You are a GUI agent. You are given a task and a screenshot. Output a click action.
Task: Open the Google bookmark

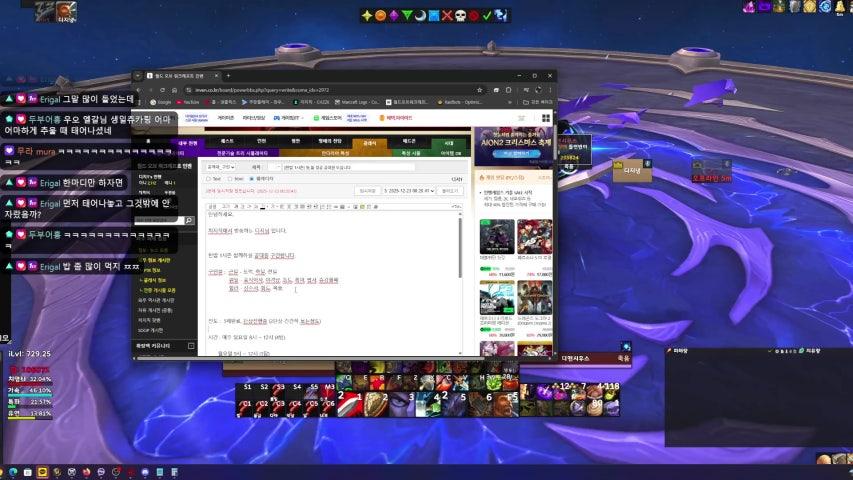click(x=161, y=102)
